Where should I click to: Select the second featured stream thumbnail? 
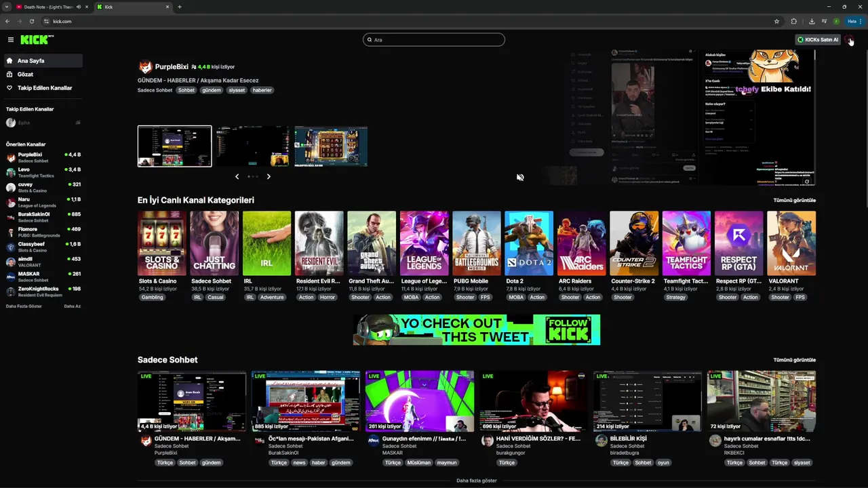(x=252, y=146)
